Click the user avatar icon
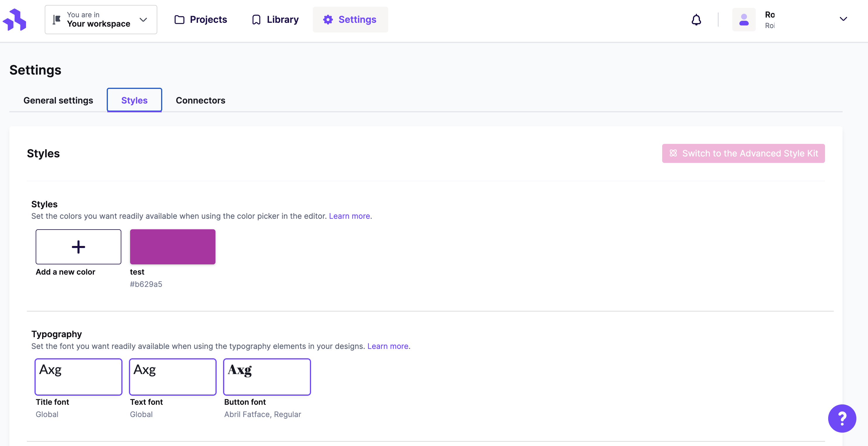 point(744,20)
